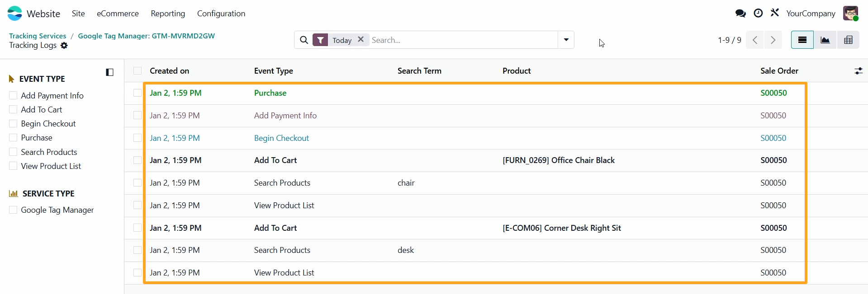Collapse the search panel sidebar

[109, 72]
